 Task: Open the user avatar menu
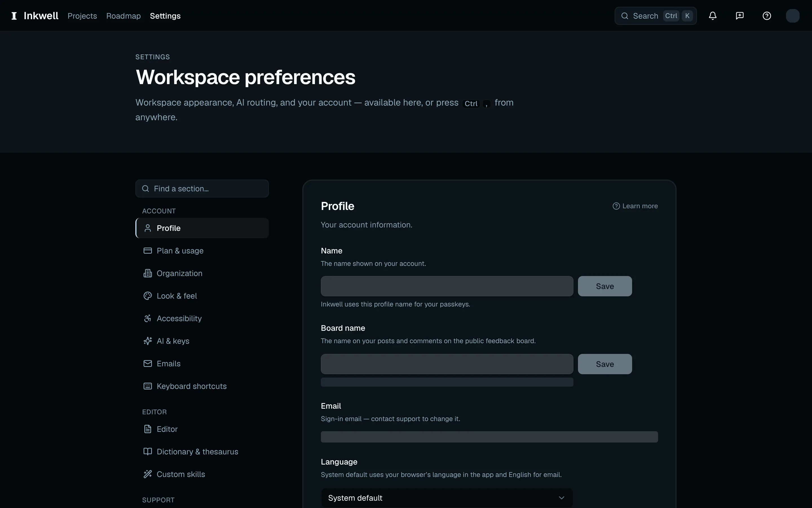coord(793,16)
